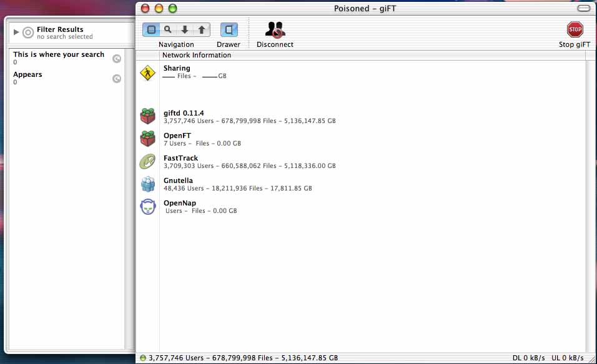Select the 'giftd 0.11.4' row title
The width and height of the screenshot is (597, 364).
184,113
